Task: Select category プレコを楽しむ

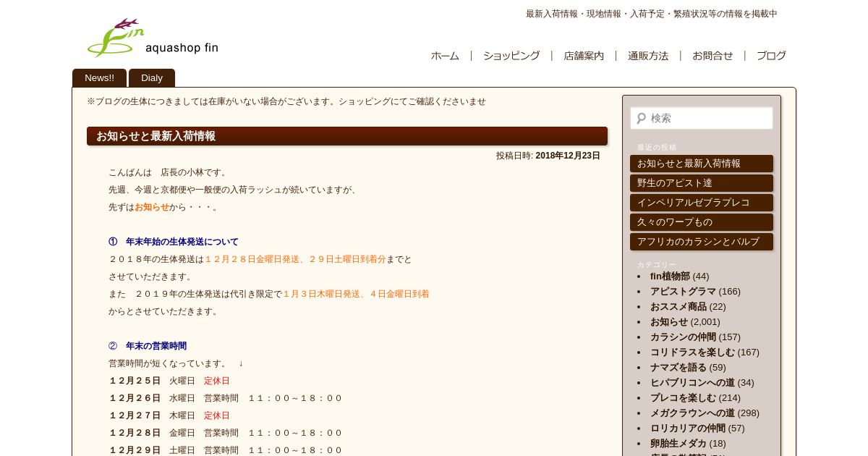Action: point(683,397)
